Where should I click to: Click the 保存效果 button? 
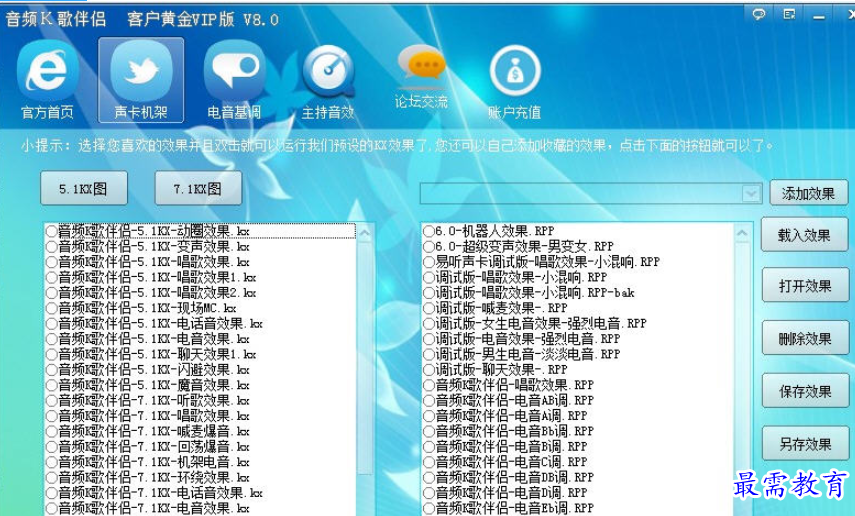pyautogui.click(x=804, y=391)
